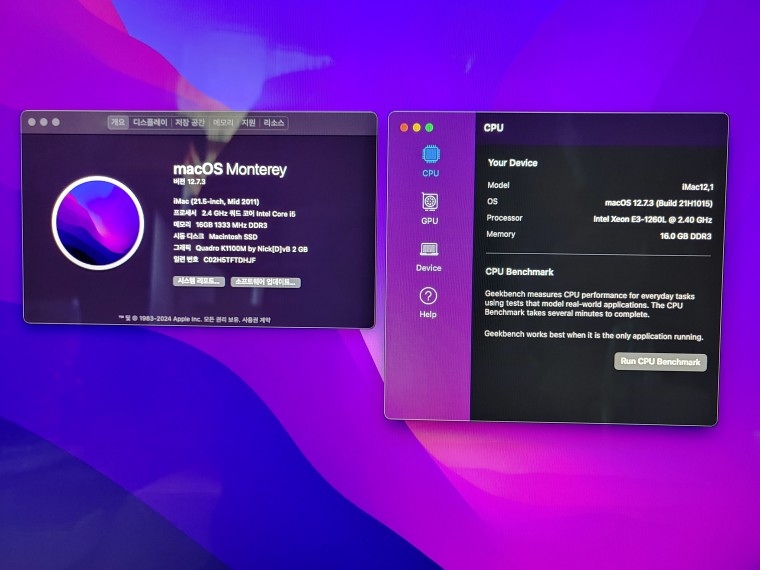Click the Quadro K1100M graphics text

tap(252, 249)
